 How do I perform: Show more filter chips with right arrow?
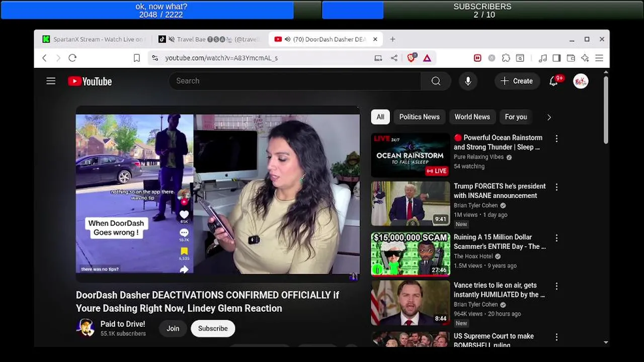click(549, 117)
